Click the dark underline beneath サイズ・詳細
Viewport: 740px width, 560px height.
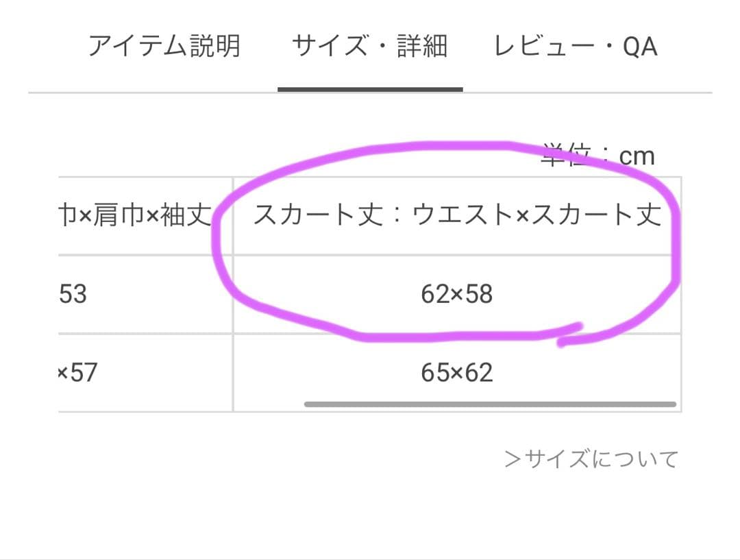370,89
